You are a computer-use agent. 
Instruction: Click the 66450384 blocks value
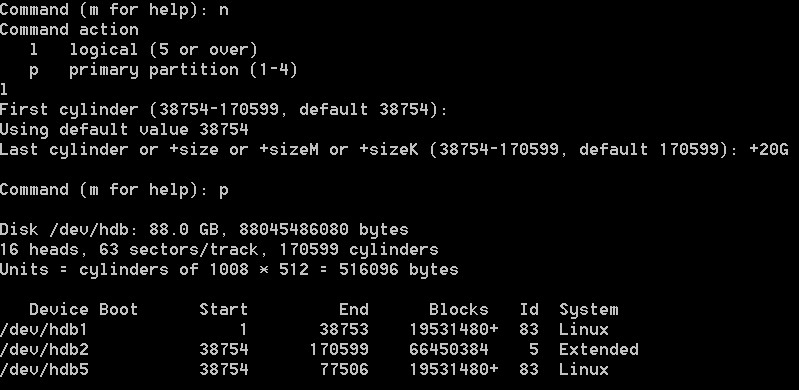point(448,350)
